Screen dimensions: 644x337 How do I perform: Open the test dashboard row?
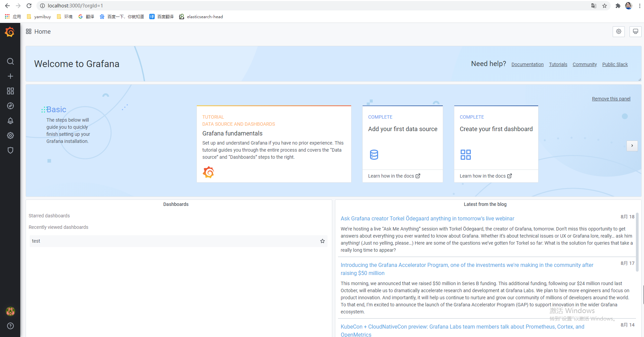click(x=178, y=241)
